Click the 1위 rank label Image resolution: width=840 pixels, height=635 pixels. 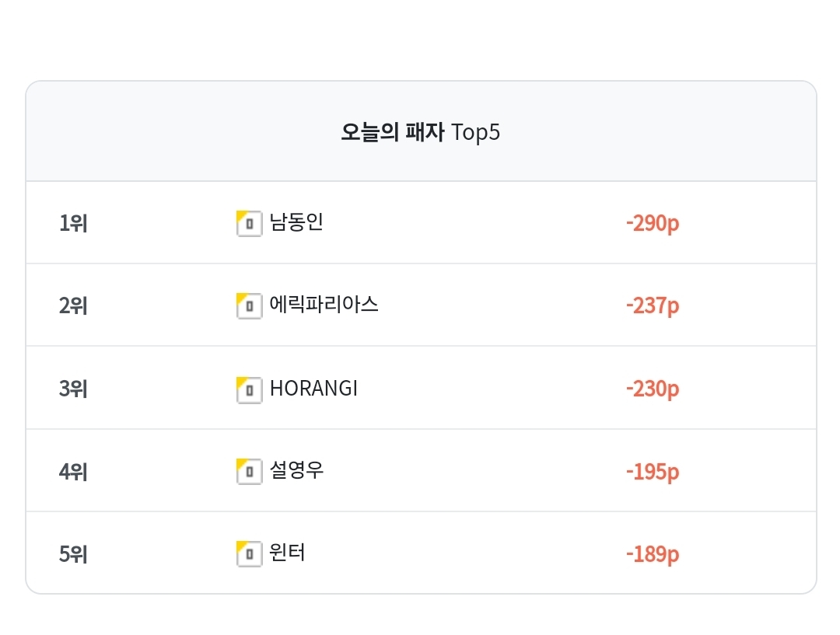(73, 223)
